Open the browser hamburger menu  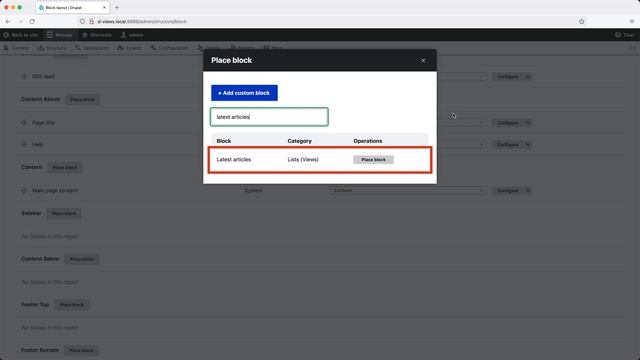632,21
